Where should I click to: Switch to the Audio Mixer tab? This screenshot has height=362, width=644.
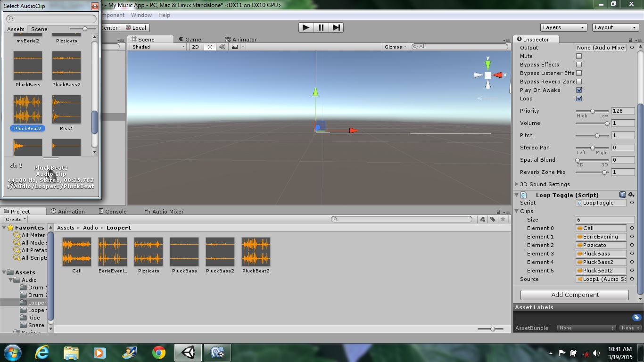click(165, 212)
